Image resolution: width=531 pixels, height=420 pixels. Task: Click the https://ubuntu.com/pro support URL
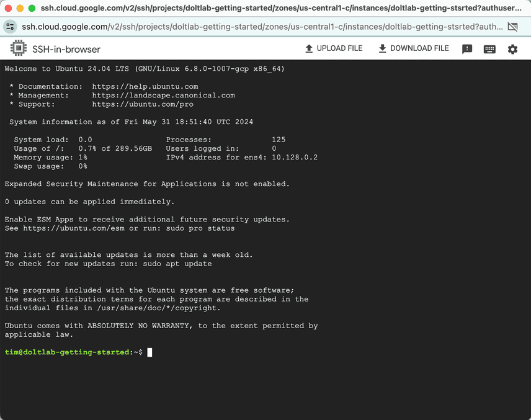pyautogui.click(x=143, y=104)
